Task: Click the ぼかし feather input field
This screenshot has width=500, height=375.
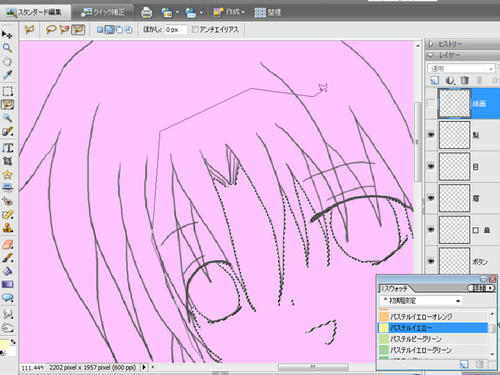Action: click(x=175, y=30)
